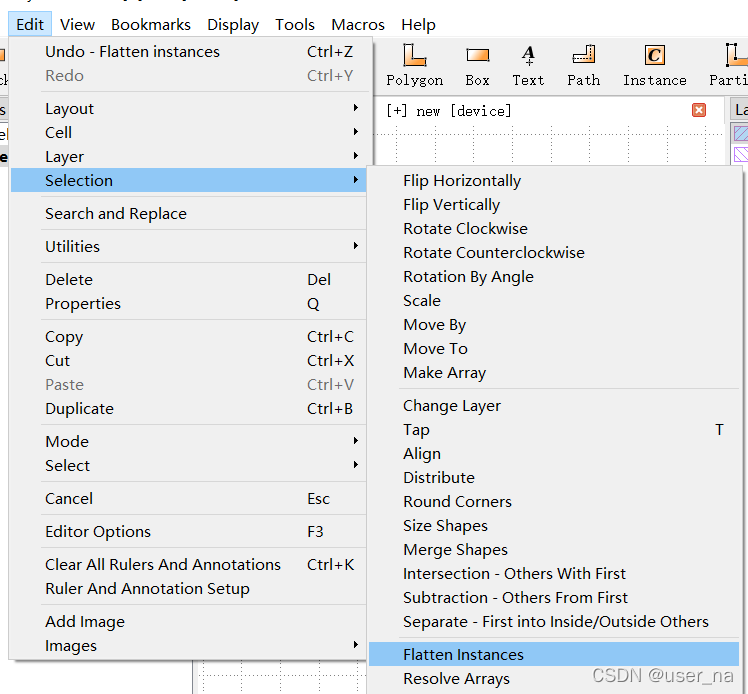Expand the Mode submenu
The image size is (748, 694).
pyautogui.click(x=188, y=441)
